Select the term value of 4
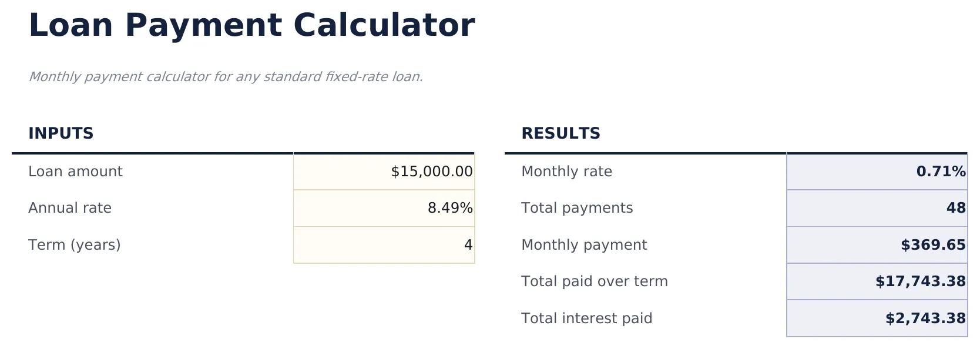This screenshot has width=980, height=349. point(467,245)
